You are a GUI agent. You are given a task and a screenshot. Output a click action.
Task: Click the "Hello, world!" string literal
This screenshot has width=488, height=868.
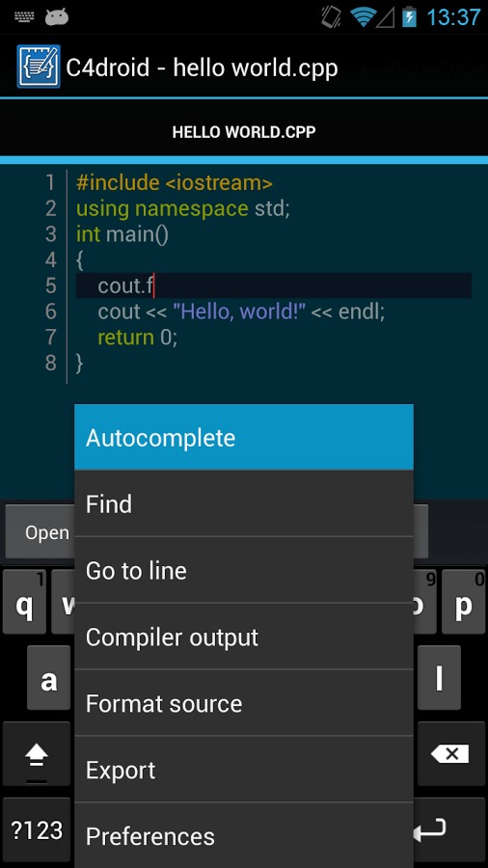click(239, 312)
